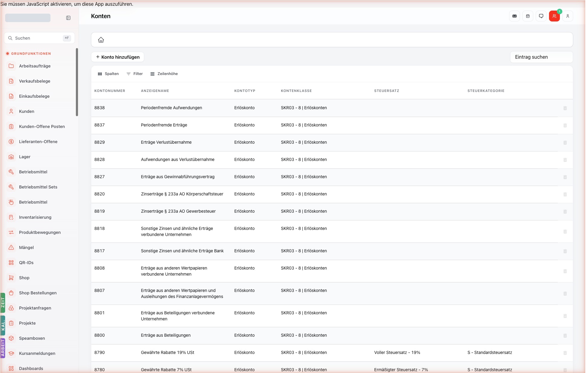Delete account 8801 with trash icon
588x373 pixels.
pyautogui.click(x=565, y=316)
